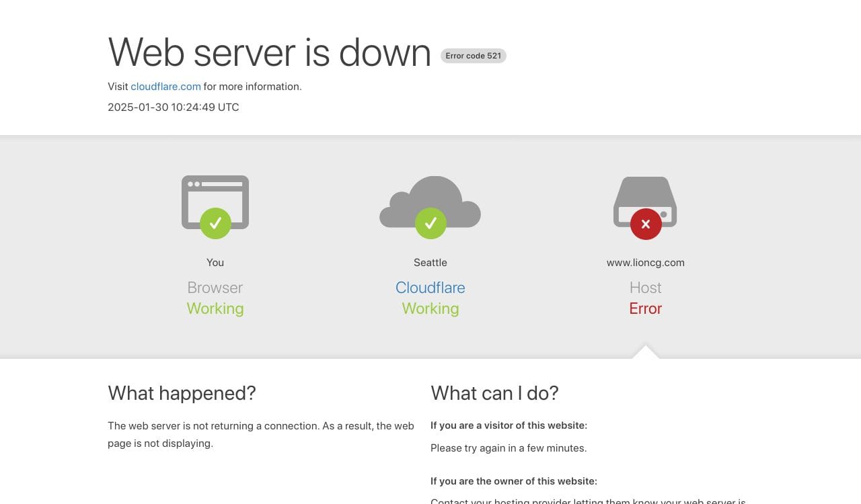Click the "Please try again" visitor message

509,448
